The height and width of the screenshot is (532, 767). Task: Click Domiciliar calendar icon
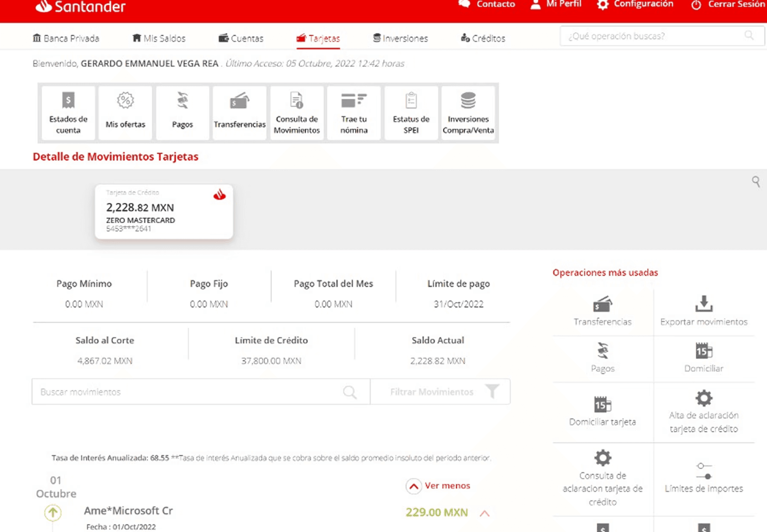coord(704,351)
